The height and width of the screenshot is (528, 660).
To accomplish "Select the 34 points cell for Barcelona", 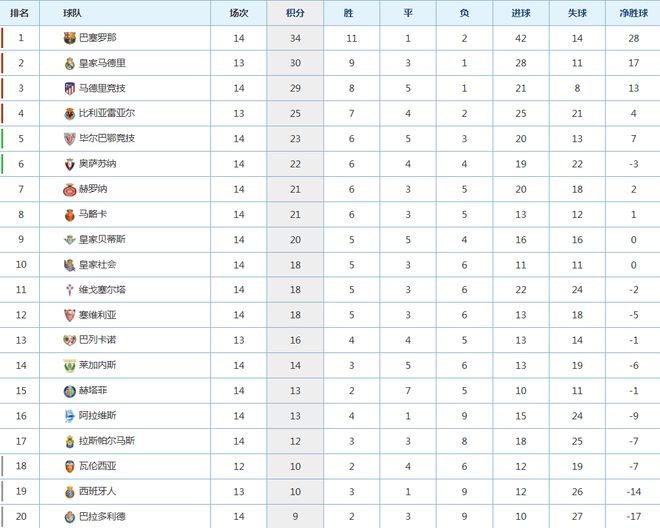I will tap(295, 38).
